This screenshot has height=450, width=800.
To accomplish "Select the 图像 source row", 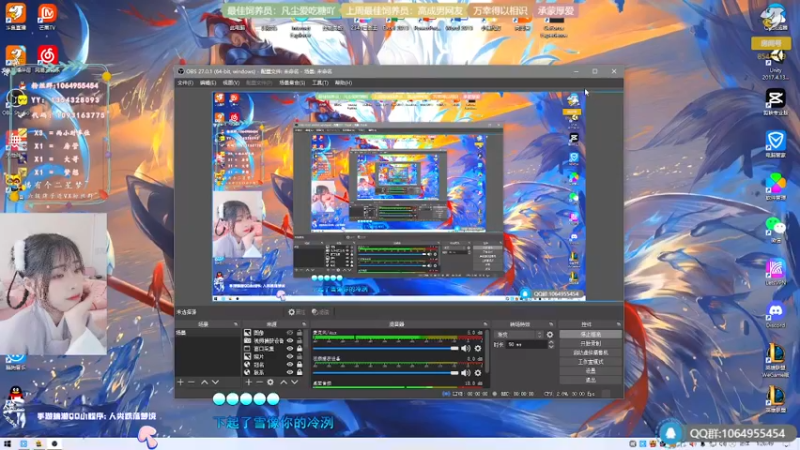I will (x=273, y=333).
